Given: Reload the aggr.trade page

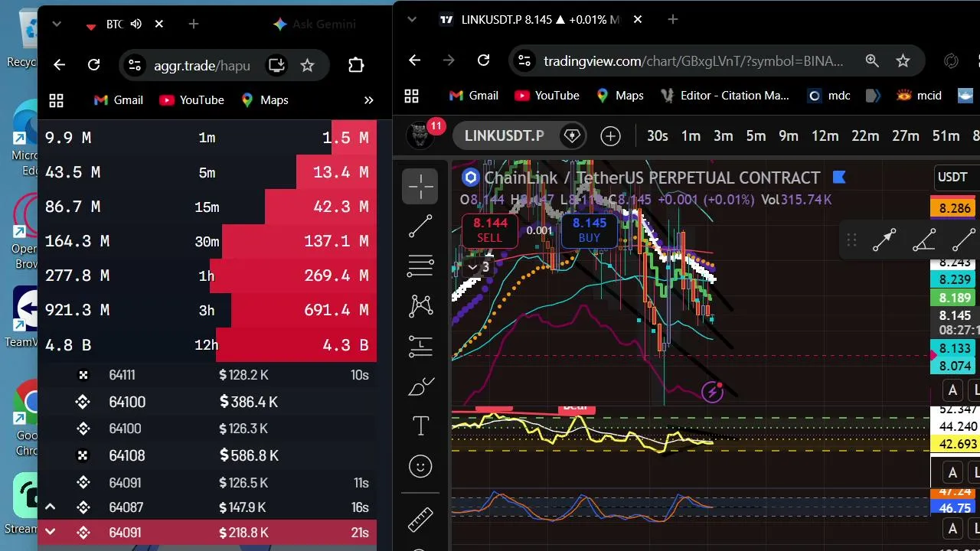Looking at the screenshot, I should click(93, 65).
